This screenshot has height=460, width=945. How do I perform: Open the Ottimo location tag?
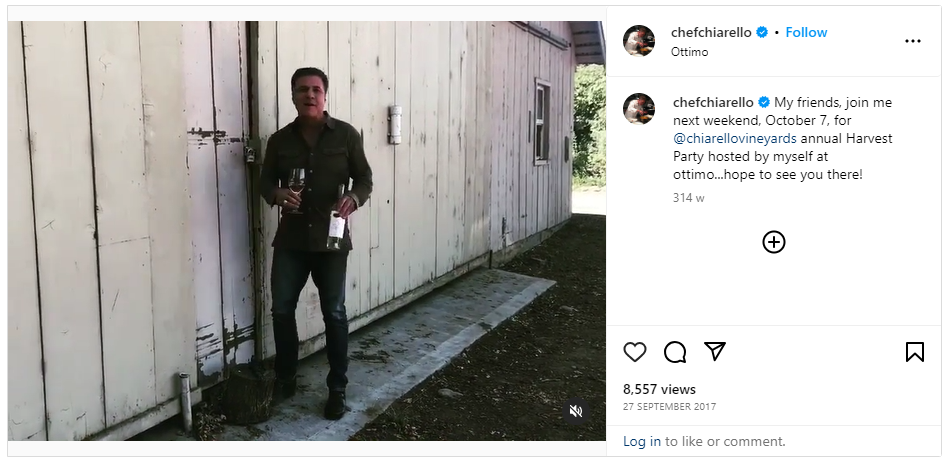tap(689, 52)
